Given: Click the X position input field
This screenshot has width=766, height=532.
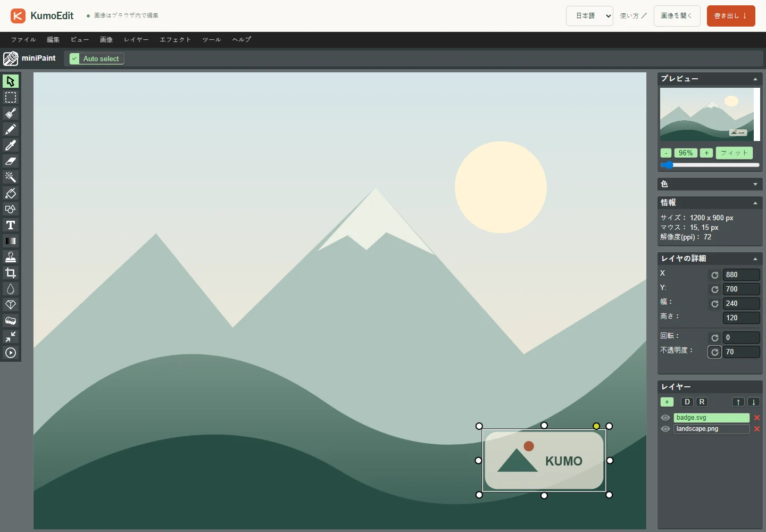Looking at the screenshot, I should tap(741, 275).
